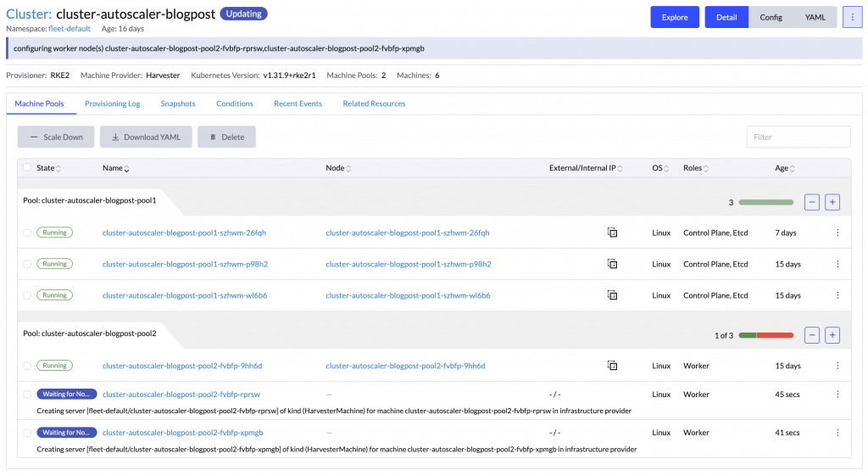Focus the Filter input field

[x=798, y=137]
